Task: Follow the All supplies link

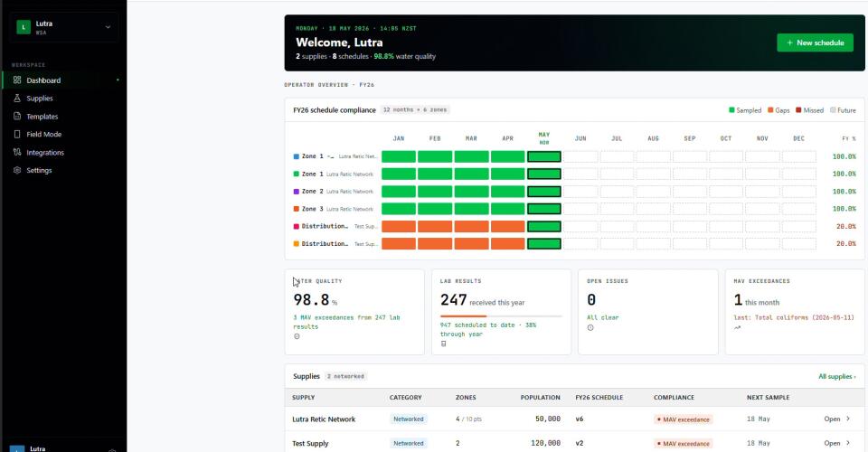Action: pyautogui.click(x=836, y=376)
